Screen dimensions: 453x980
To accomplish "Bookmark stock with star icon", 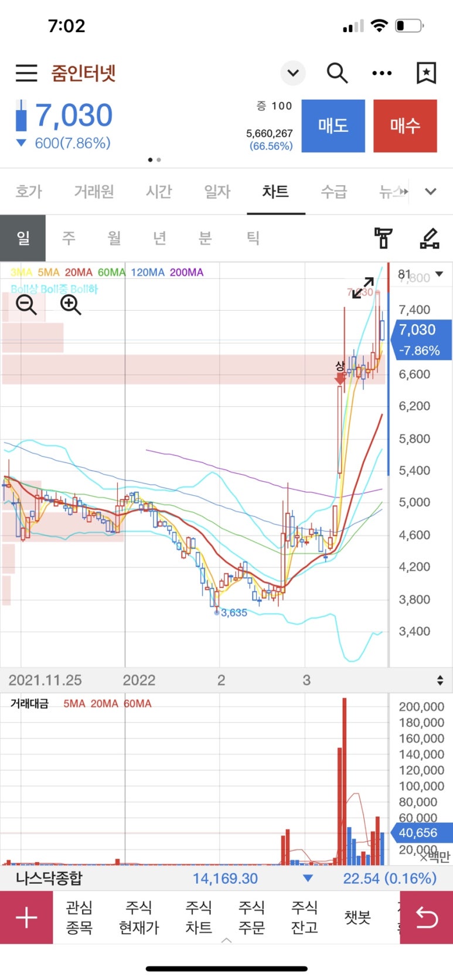I will point(426,73).
